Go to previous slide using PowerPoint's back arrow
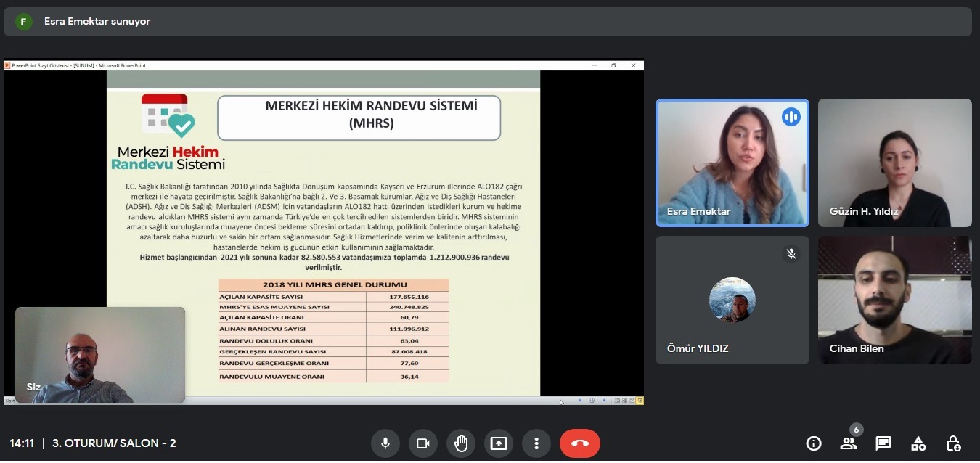Image resolution: width=980 pixels, height=463 pixels. click(x=580, y=401)
